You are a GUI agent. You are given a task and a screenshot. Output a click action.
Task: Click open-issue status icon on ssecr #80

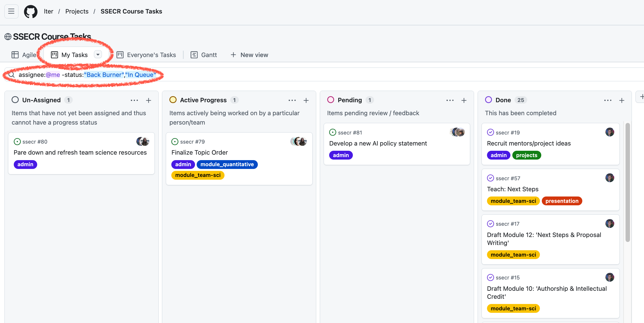17,142
